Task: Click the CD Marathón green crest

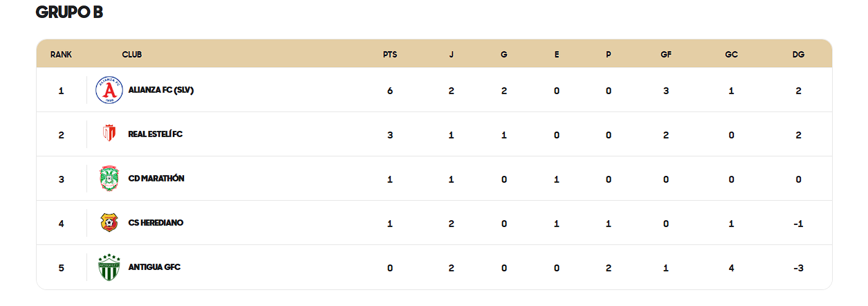Action: [109, 179]
